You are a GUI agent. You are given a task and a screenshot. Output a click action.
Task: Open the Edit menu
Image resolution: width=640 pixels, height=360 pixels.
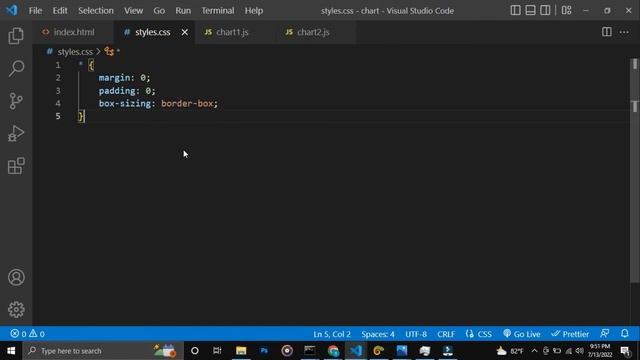point(60,11)
